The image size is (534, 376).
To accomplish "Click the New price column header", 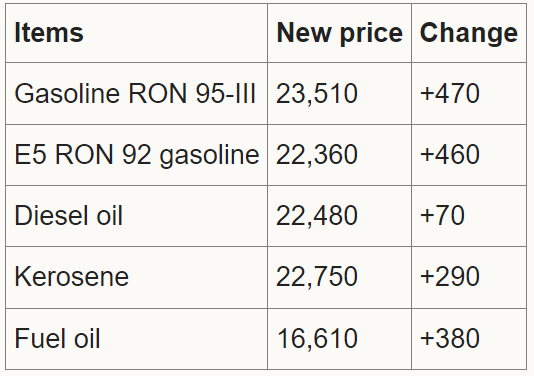I will point(339,33).
